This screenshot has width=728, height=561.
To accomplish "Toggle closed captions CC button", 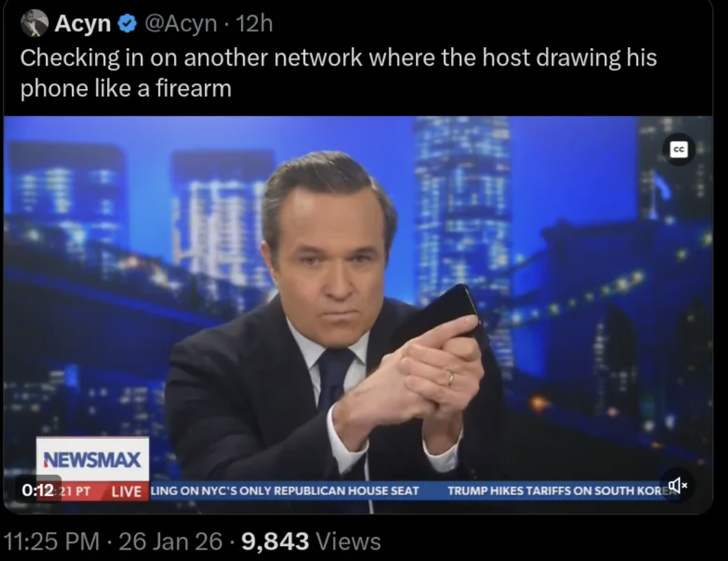I will coord(679,150).
